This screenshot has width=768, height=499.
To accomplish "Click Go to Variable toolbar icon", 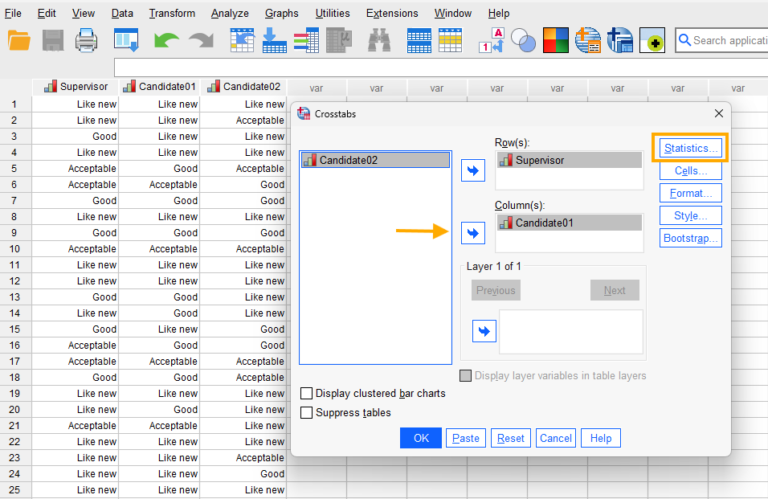I will click(x=274, y=40).
